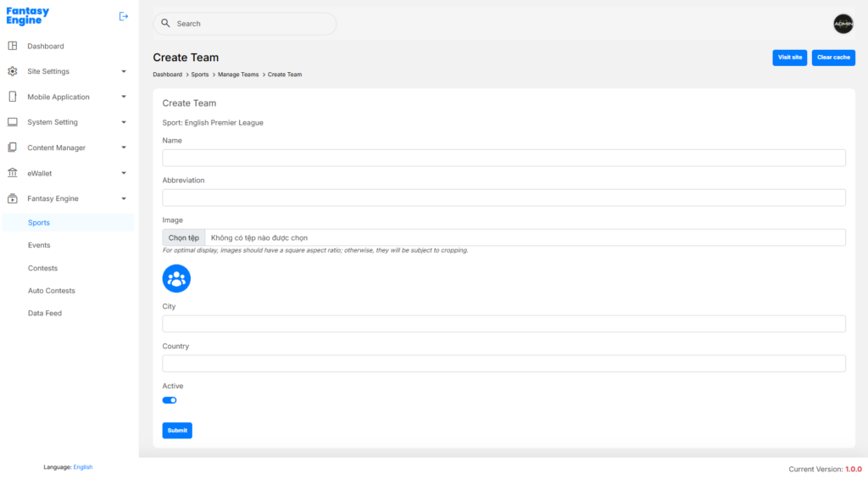Expand the Site Settings dropdown arrow
Screen dimensions: 868x479
click(x=124, y=71)
